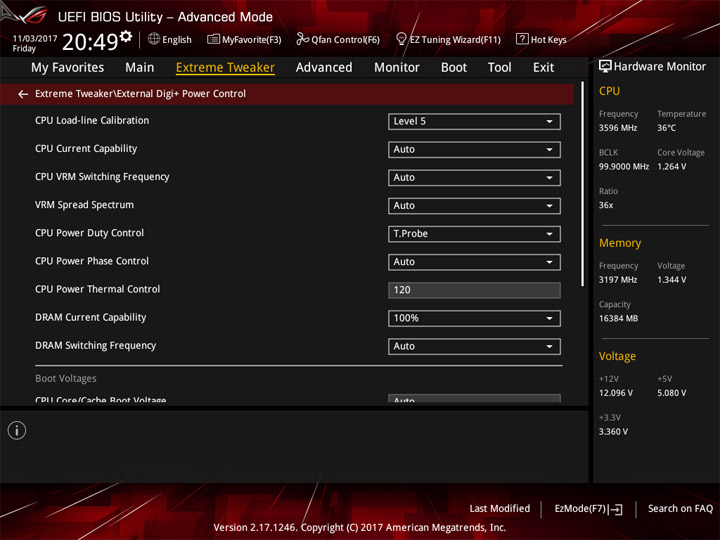The width and height of the screenshot is (720, 540).
Task: Click the 36°C temperature value
Action: tap(666, 128)
